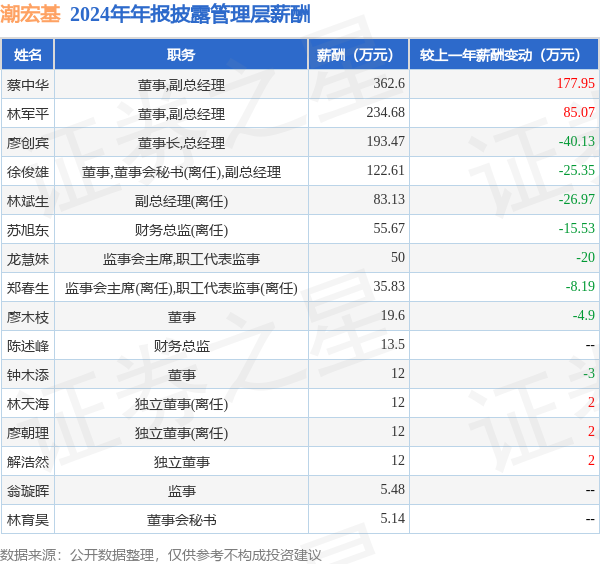Select the name 廖朝理

tap(28, 433)
